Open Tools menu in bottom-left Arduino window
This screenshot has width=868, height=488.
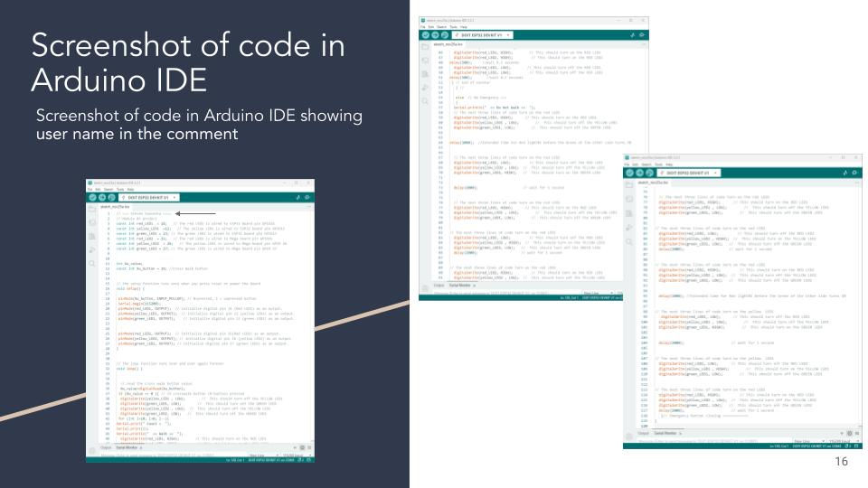click(x=120, y=189)
